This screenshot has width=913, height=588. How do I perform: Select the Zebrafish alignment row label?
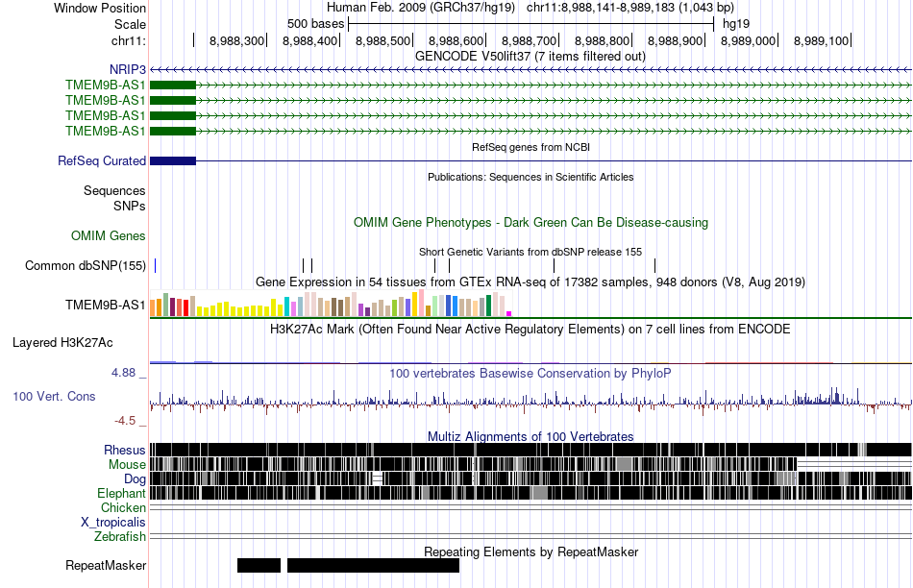click(x=120, y=537)
